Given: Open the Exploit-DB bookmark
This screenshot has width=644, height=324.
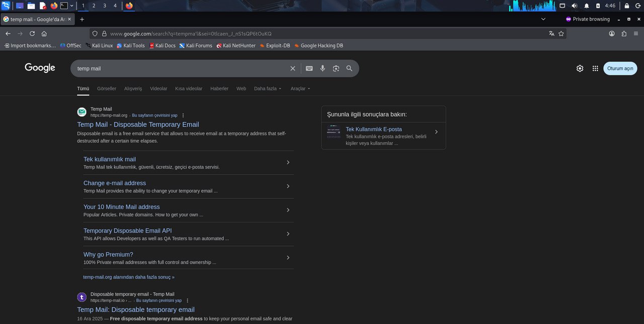Looking at the screenshot, I should pos(275,45).
